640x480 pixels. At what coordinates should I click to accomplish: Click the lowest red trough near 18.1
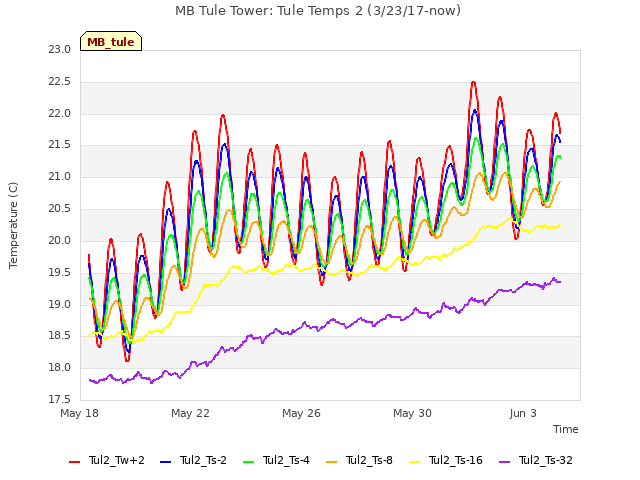point(127,360)
